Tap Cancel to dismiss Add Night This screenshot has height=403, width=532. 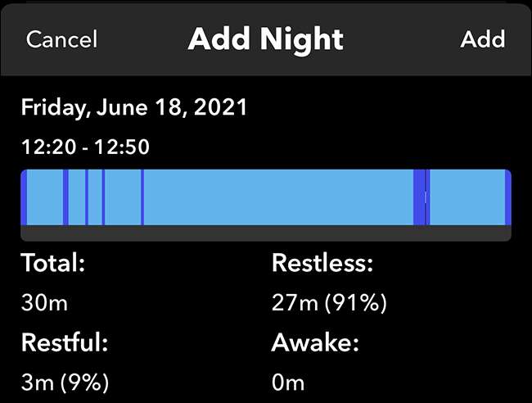pos(61,39)
